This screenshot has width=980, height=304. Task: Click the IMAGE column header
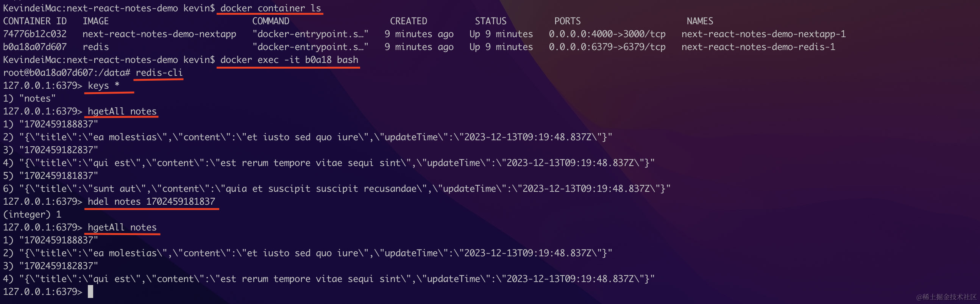(95, 21)
